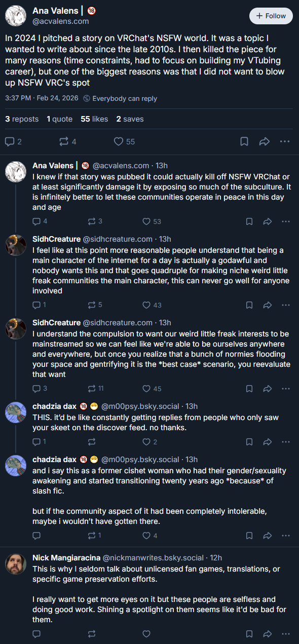View the 3 reposts list
The width and height of the screenshot is (299, 644).
point(22,119)
